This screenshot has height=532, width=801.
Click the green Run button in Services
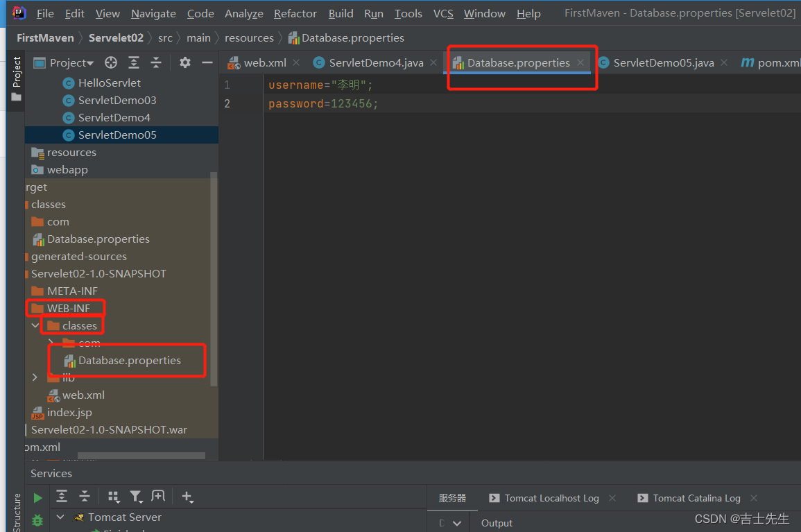point(37,497)
